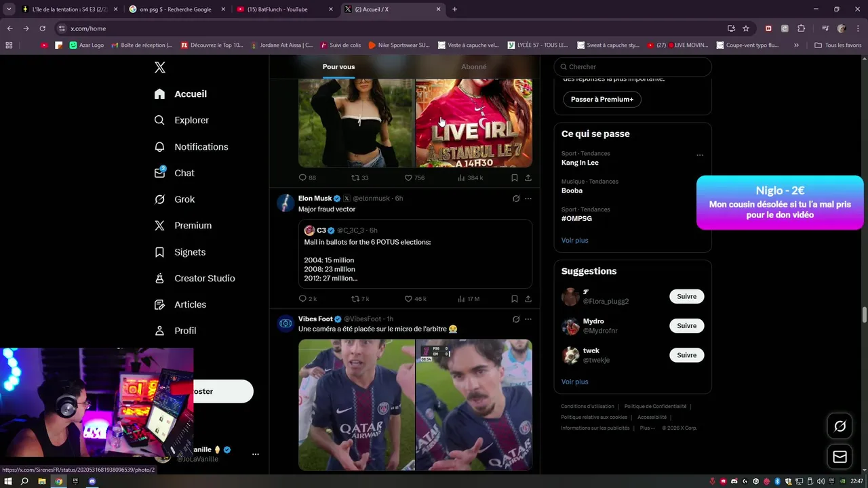The width and height of the screenshot is (868, 488).
Task: Bookmark Elon Musk's post
Action: pos(514,299)
